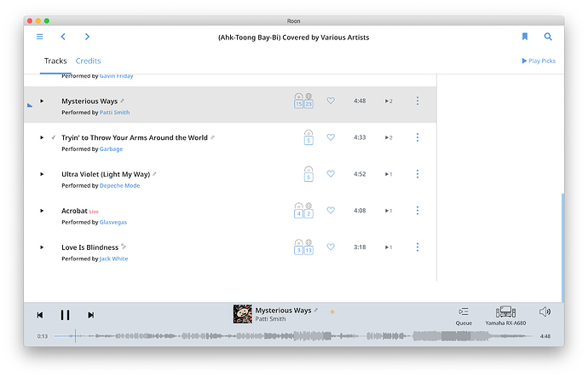Click the 0:13 elapsed time label
This screenshot has height=378, width=588.
click(43, 336)
